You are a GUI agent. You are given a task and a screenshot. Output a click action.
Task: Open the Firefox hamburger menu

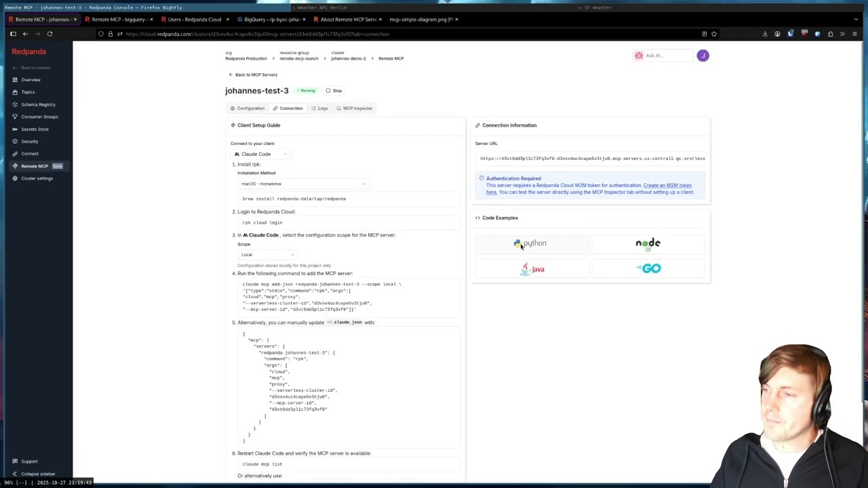tap(854, 34)
